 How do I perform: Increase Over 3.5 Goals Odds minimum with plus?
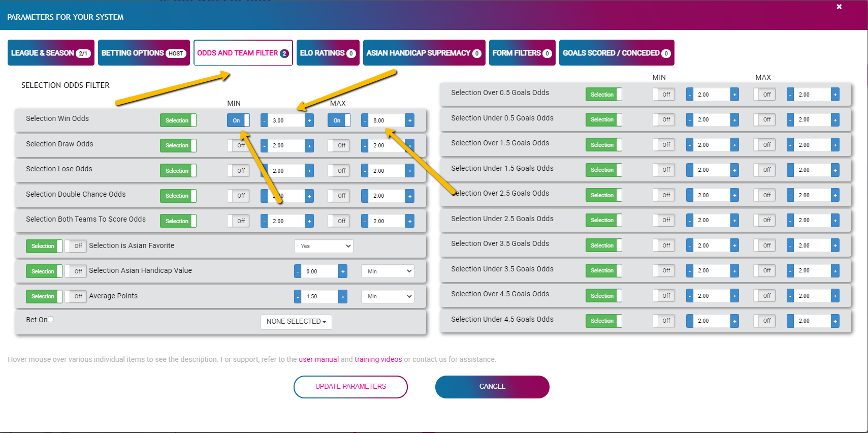point(734,245)
